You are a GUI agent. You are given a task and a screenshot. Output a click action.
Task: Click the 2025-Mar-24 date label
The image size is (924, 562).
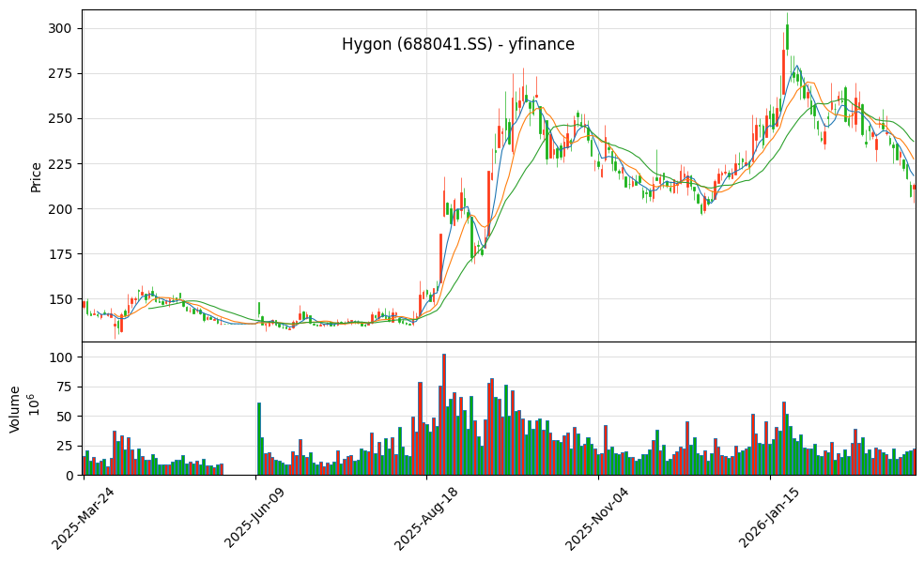point(83,519)
